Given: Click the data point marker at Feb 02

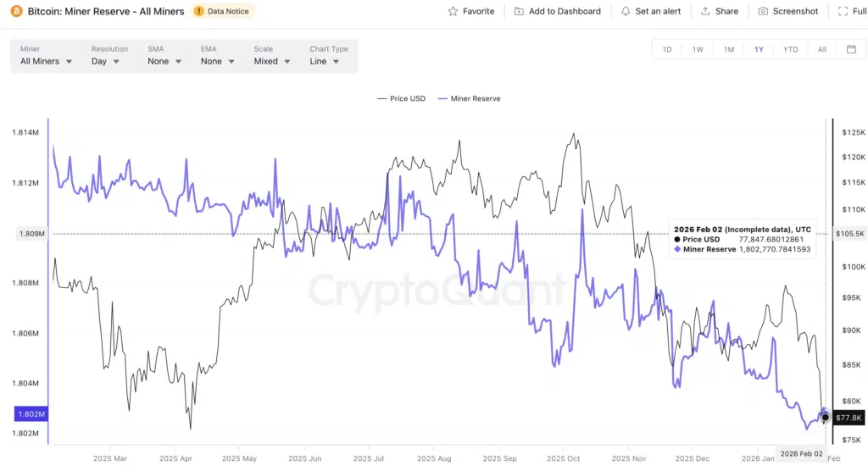Looking at the screenshot, I should pos(826,418).
